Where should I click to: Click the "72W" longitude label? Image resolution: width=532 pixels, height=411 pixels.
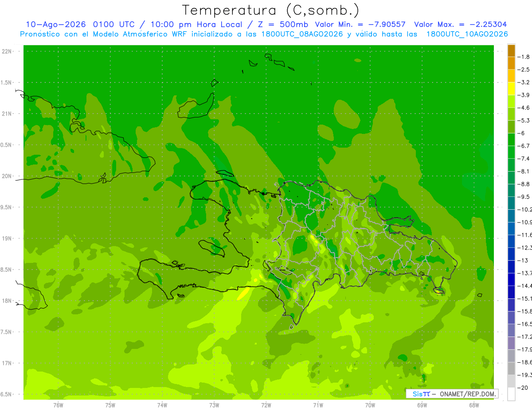(x=266, y=405)
